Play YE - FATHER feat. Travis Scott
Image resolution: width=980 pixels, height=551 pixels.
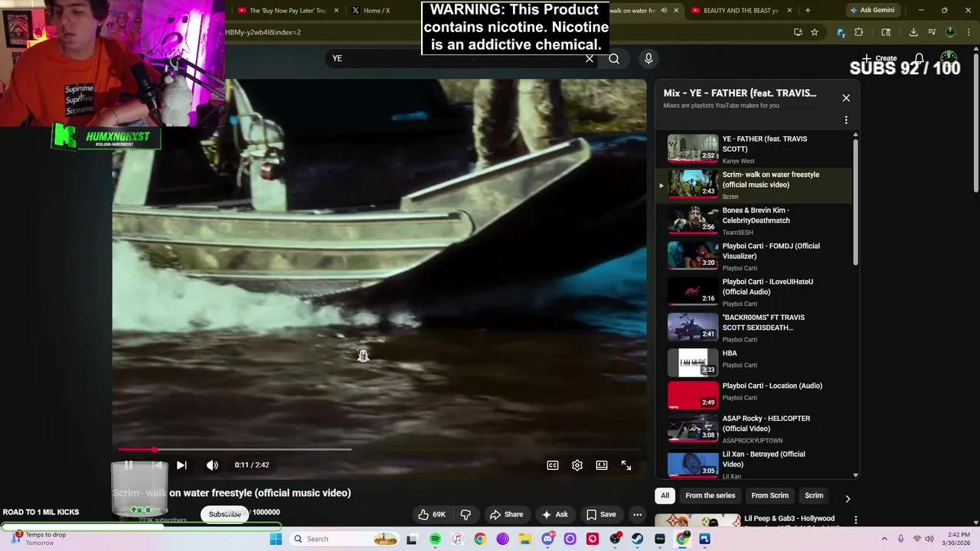pyautogui.click(x=754, y=149)
